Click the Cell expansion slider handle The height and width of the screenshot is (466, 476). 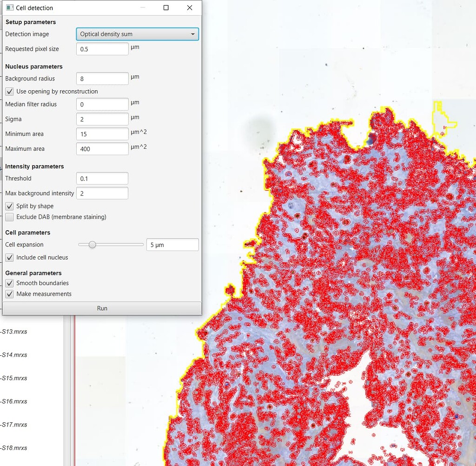tap(92, 244)
